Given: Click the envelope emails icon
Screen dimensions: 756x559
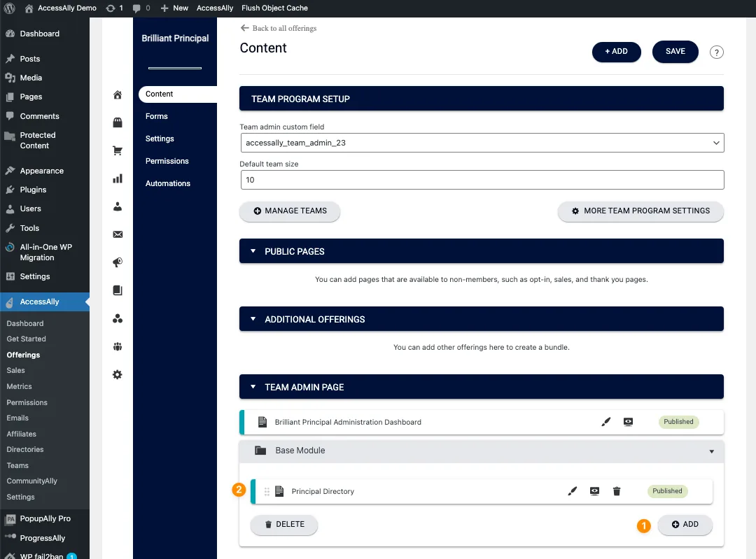Looking at the screenshot, I should 118,234.
